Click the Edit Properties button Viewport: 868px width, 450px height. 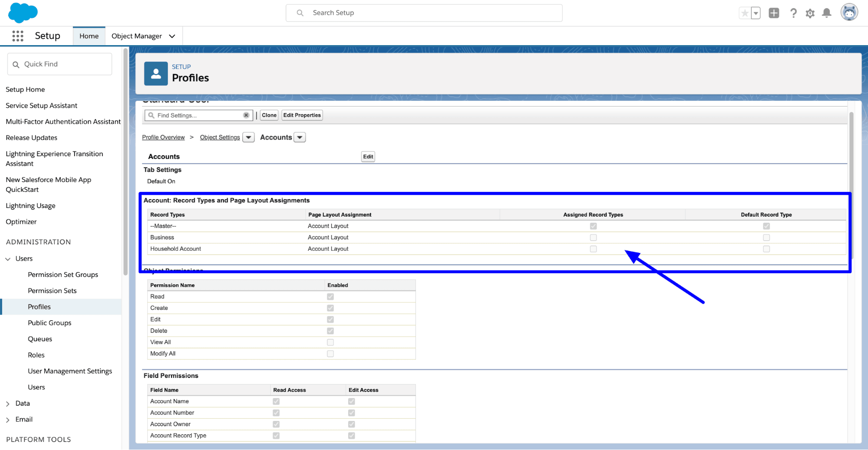[302, 115]
